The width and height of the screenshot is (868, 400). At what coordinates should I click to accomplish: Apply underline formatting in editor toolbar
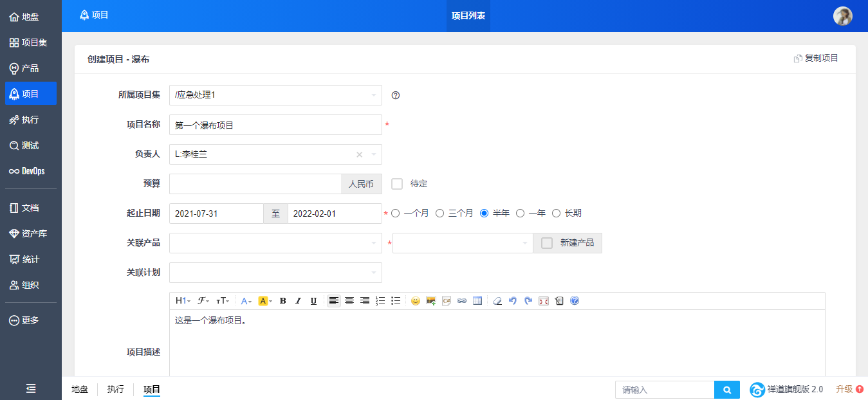click(x=313, y=300)
